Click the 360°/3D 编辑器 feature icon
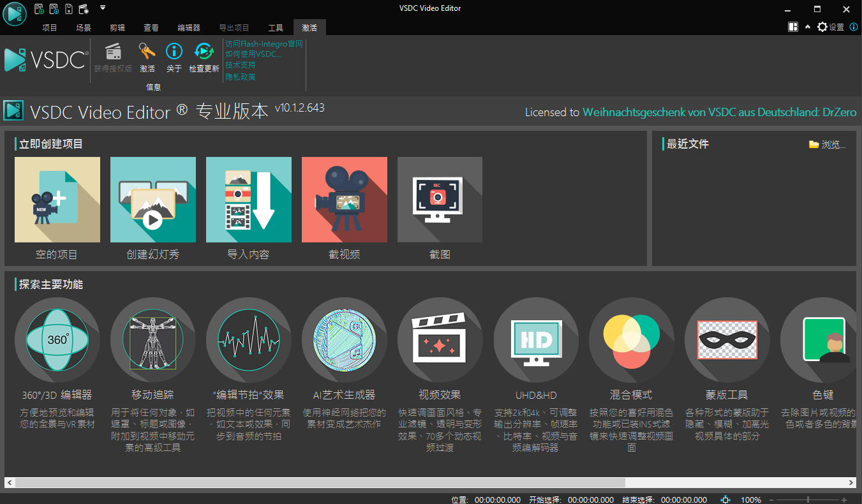 (x=57, y=340)
